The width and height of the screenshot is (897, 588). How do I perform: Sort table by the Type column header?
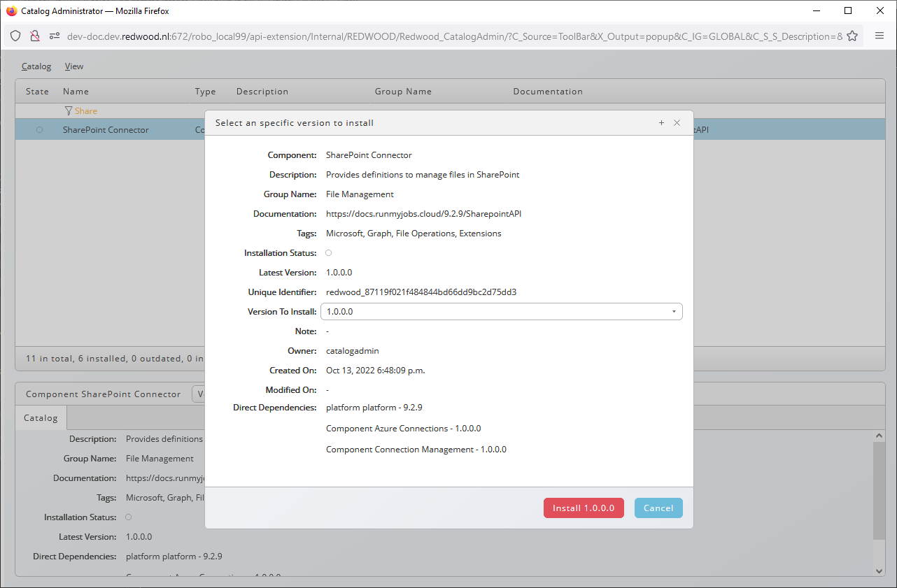[x=205, y=92]
